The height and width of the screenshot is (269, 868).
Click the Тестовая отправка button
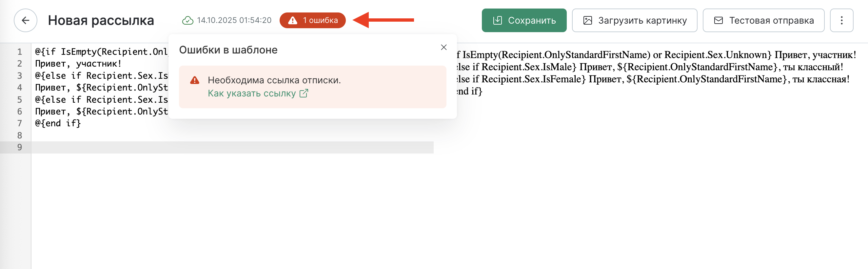coord(763,21)
